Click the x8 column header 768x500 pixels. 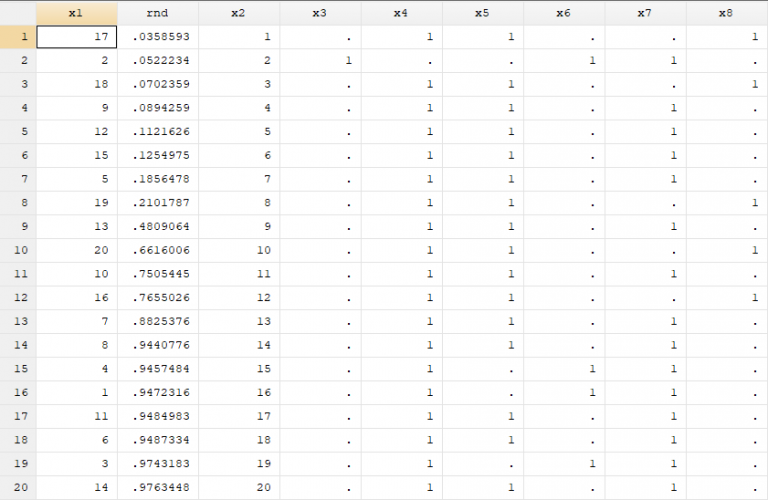coord(725,13)
